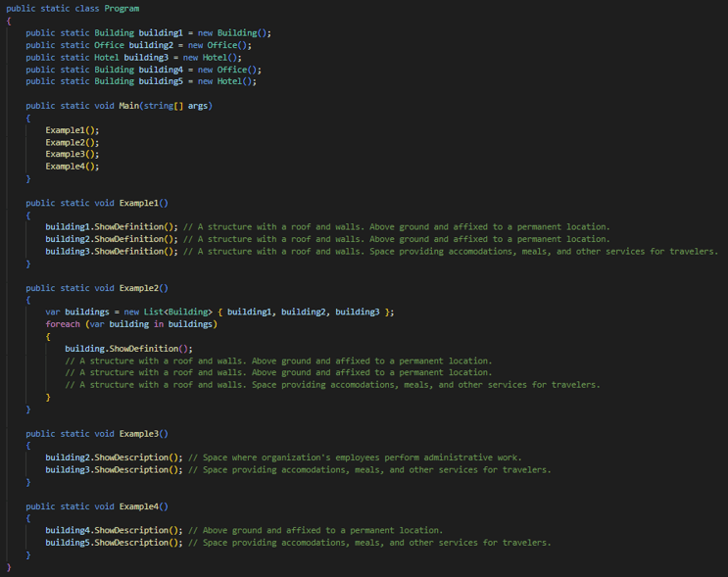Click the 'Example1();' call inside Main
The width and height of the screenshot is (728, 577).
point(72,130)
